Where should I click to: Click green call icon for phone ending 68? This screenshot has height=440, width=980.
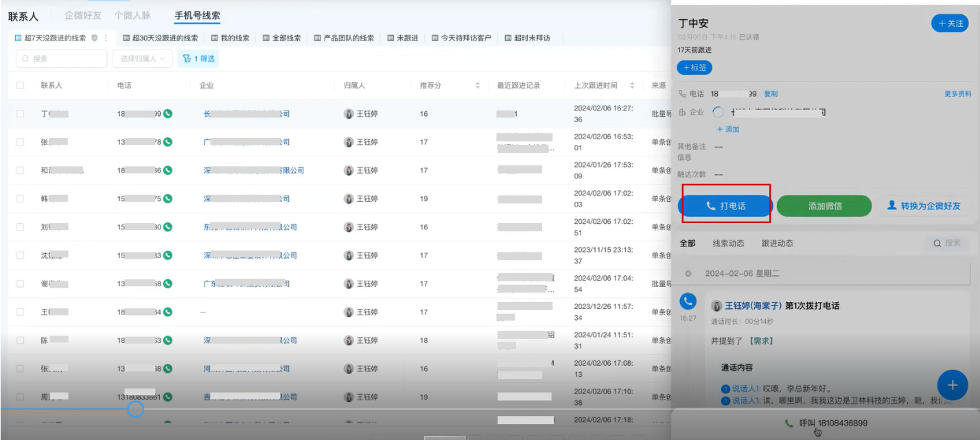(x=167, y=369)
